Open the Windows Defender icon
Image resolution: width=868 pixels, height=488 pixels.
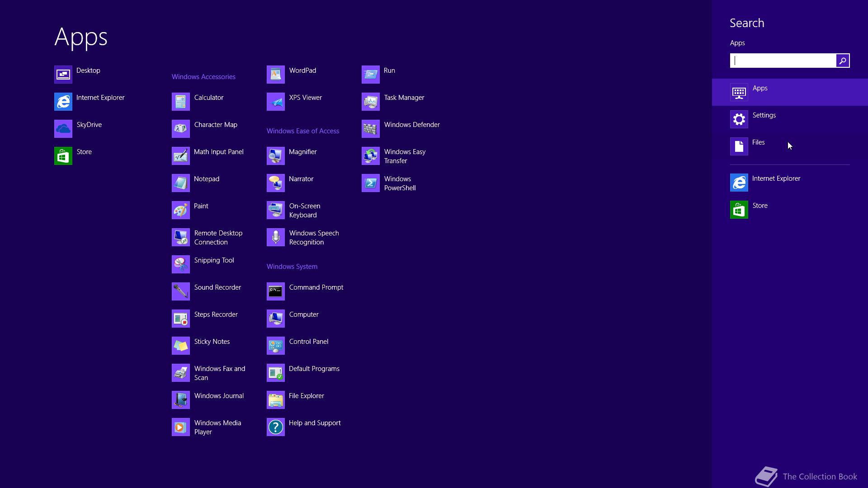tap(371, 129)
